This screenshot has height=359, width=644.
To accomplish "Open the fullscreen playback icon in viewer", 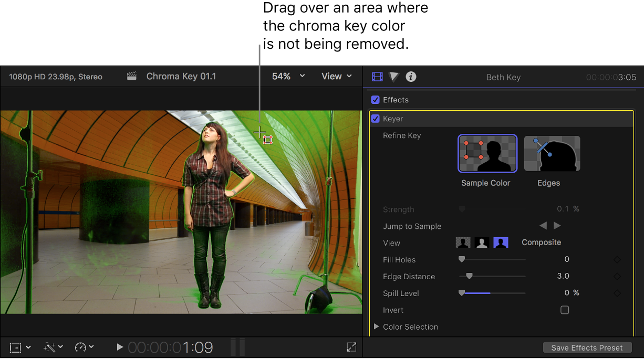I will click(x=351, y=347).
